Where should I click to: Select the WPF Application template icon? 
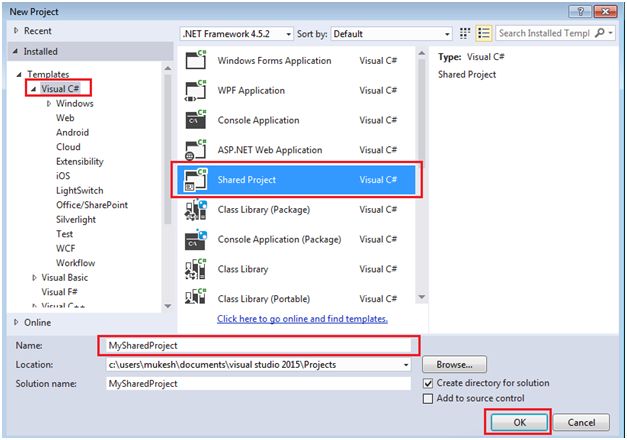click(x=196, y=90)
